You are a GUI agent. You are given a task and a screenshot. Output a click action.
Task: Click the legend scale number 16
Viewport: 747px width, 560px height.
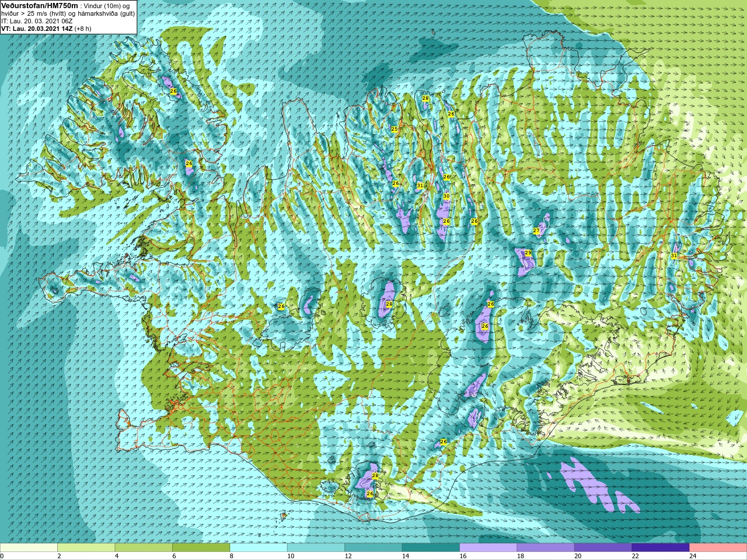click(x=463, y=556)
